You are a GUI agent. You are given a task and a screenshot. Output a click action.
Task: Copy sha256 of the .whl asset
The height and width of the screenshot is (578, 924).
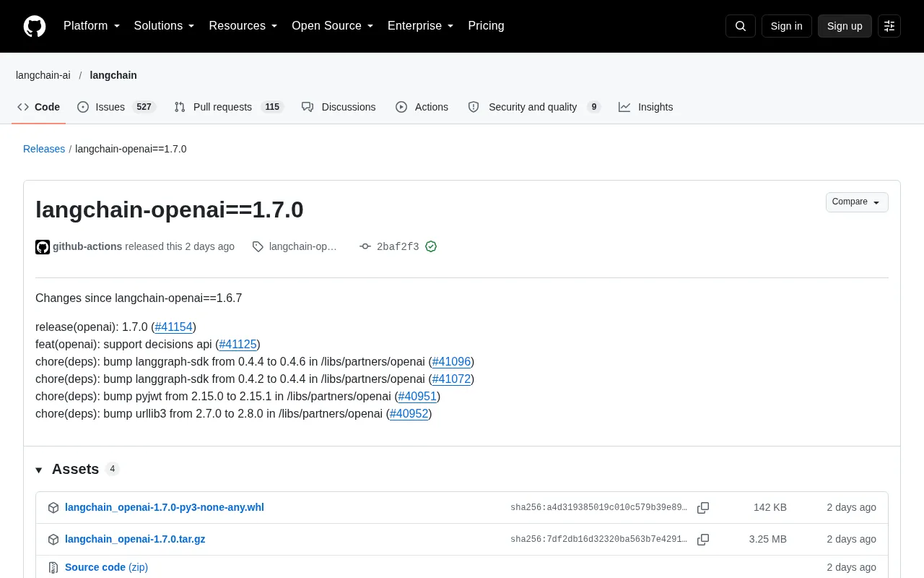pyautogui.click(x=703, y=508)
